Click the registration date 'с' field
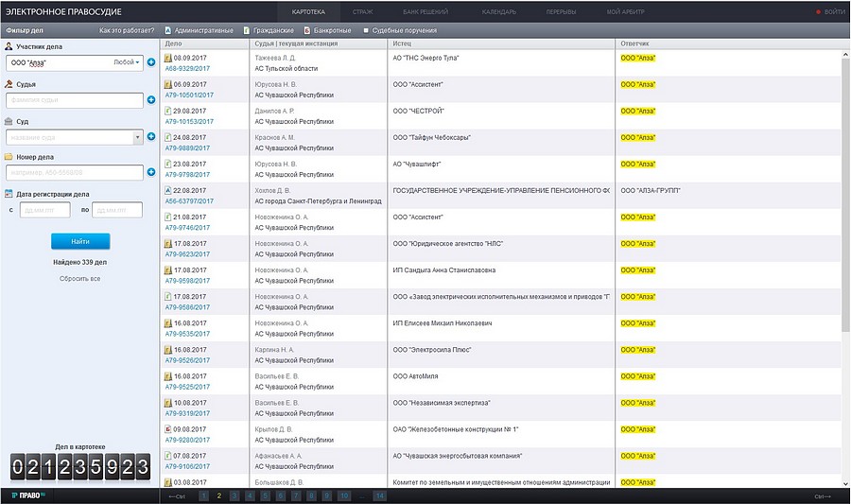Screen dimensions: 851x504 tap(45, 210)
